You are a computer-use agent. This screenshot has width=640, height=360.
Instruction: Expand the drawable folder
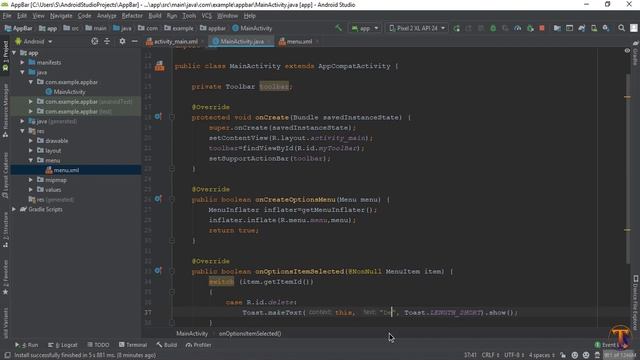point(31,141)
